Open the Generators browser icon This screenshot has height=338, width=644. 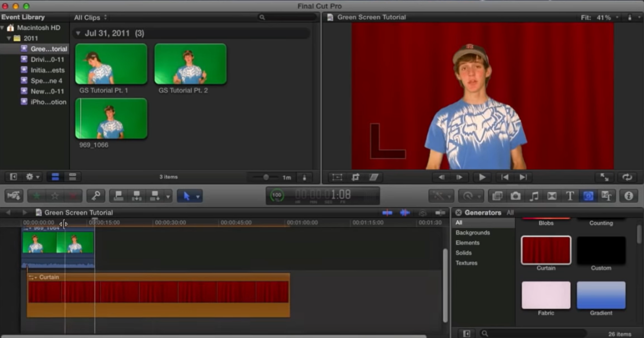coord(588,196)
